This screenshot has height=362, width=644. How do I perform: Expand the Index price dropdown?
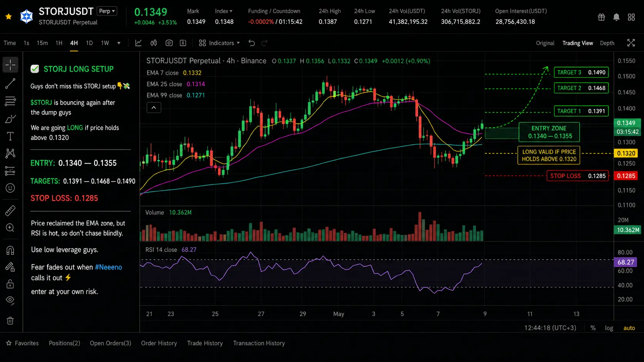224,11
